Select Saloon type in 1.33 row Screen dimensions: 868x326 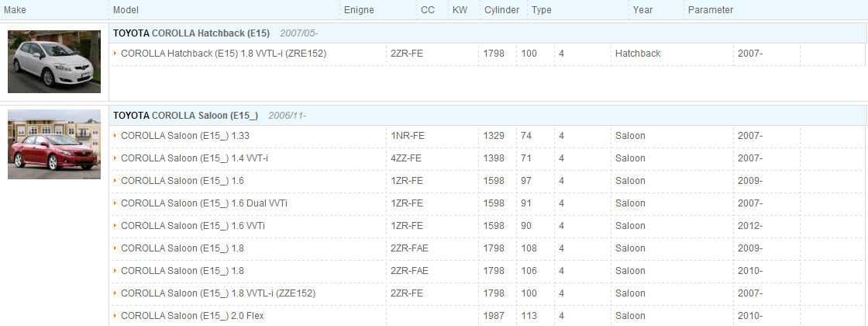(630, 136)
